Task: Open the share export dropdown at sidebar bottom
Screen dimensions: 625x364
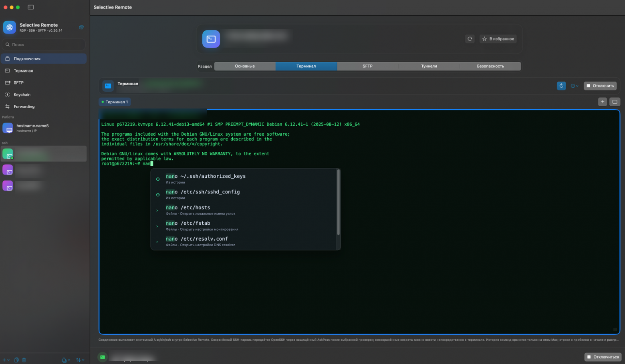Action: 66,360
